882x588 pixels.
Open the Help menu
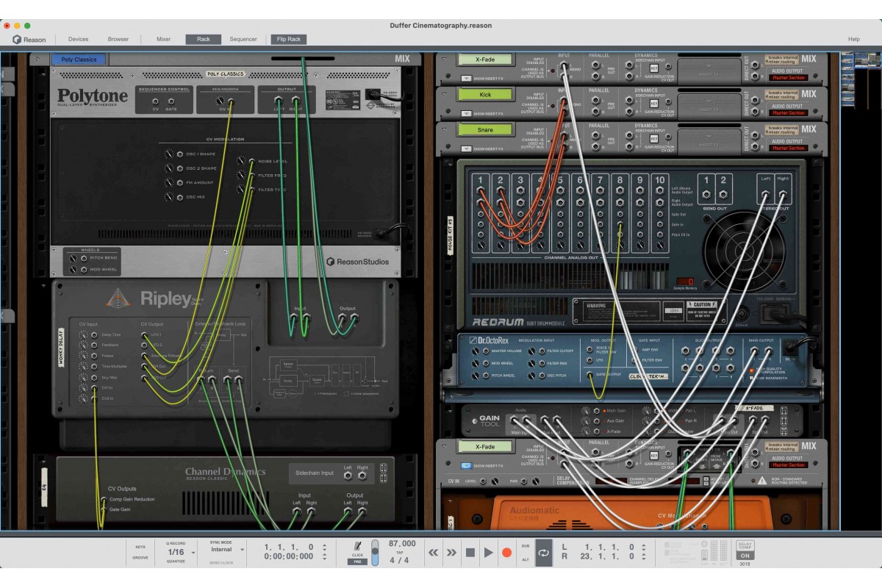pyautogui.click(x=853, y=39)
